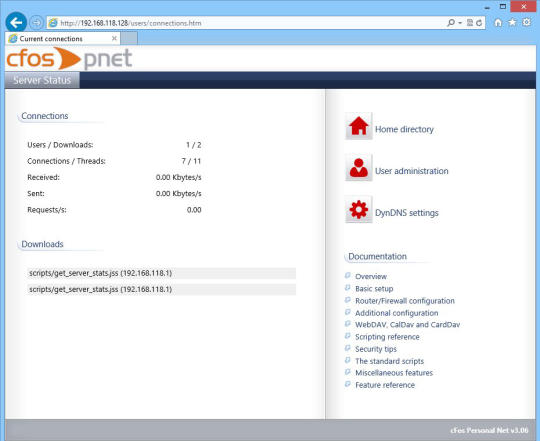Open the address bar dropdown arrow
This screenshot has width=540, height=441.
pos(460,23)
